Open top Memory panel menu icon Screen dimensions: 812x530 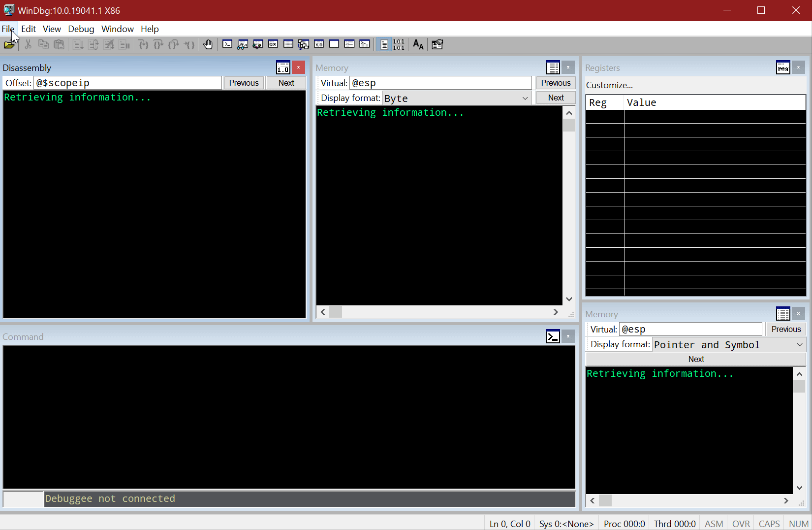pyautogui.click(x=553, y=67)
